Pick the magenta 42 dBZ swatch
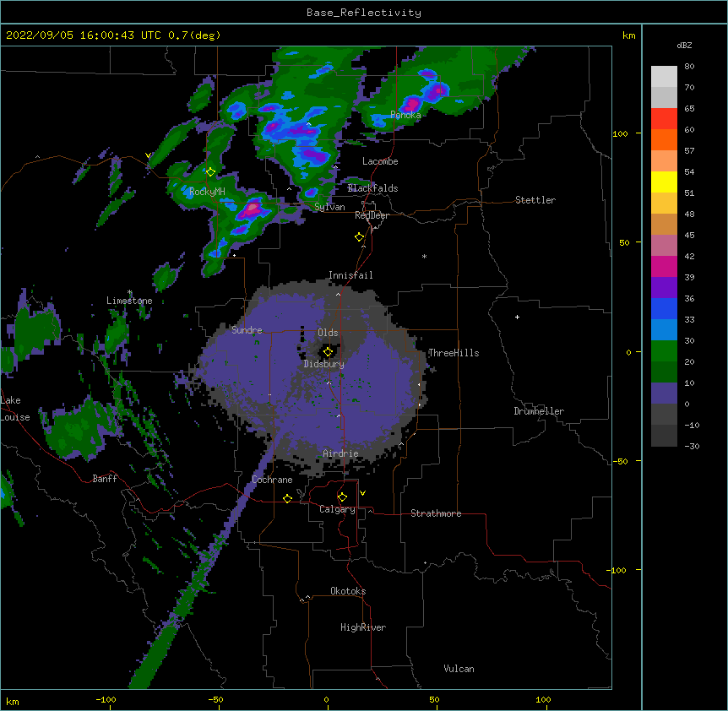 tap(664, 266)
